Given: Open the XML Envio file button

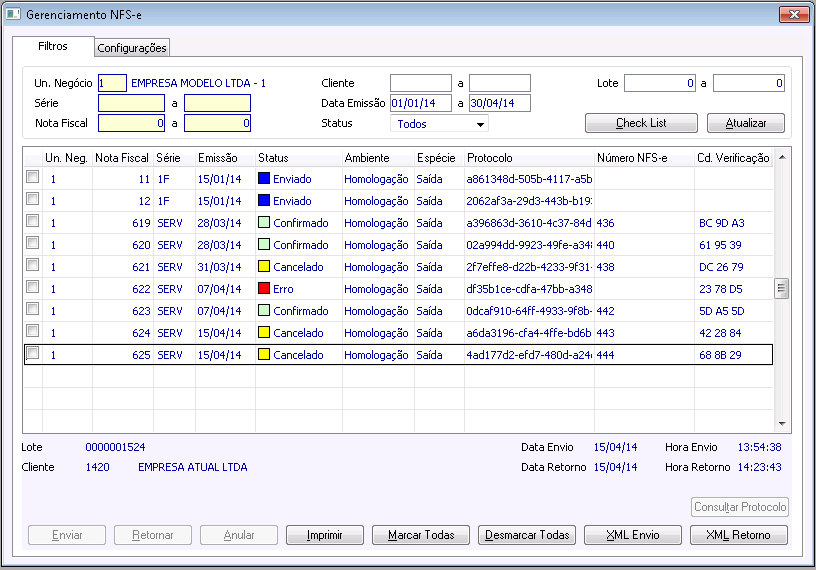Looking at the screenshot, I should (x=632, y=535).
